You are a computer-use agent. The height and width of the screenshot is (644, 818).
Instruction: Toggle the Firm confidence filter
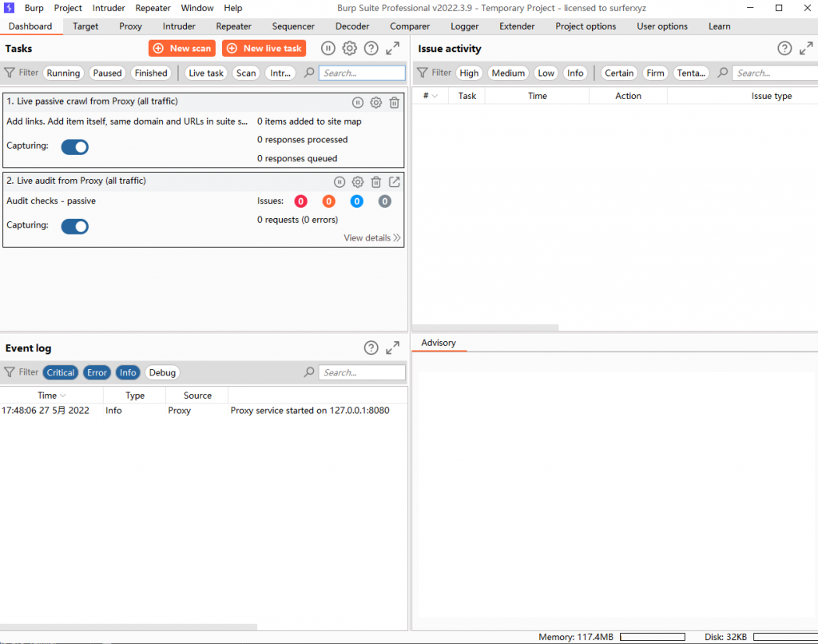655,73
